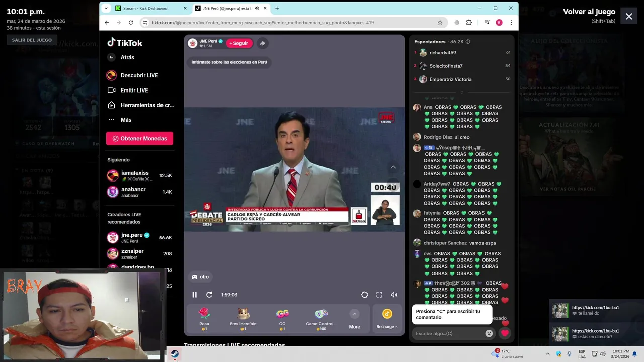Image resolution: width=644 pixels, height=362 pixels.
Task: Open Steam icon in taskbar
Action: point(175,354)
